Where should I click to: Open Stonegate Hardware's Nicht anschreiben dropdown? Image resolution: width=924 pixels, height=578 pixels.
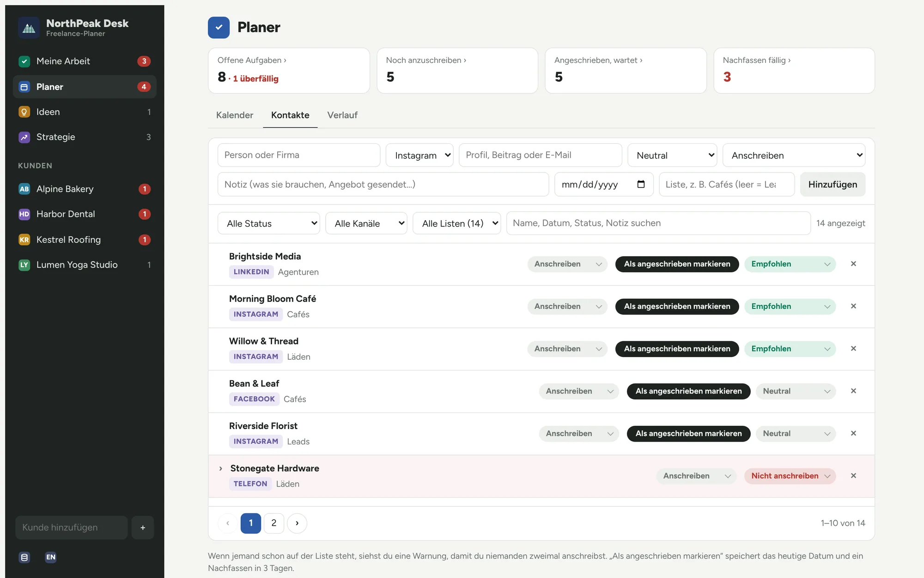pyautogui.click(x=790, y=476)
